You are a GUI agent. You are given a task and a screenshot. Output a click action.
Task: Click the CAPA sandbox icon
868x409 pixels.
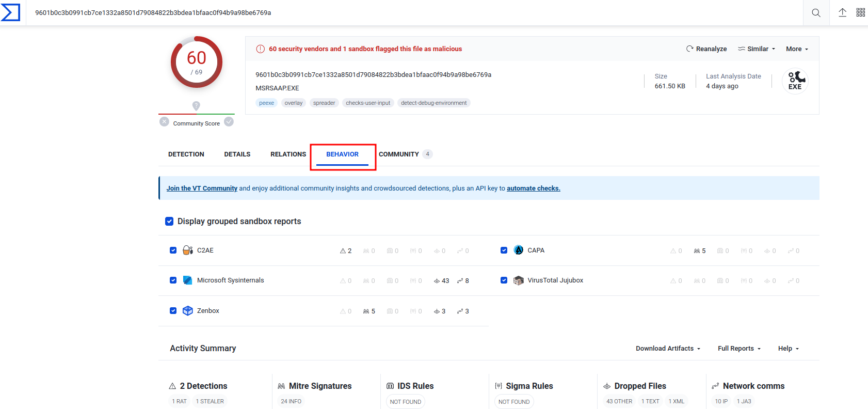pos(519,250)
